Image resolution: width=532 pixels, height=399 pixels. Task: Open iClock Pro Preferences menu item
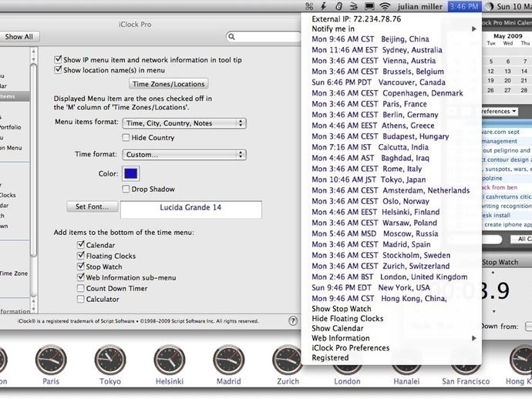(391, 348)
